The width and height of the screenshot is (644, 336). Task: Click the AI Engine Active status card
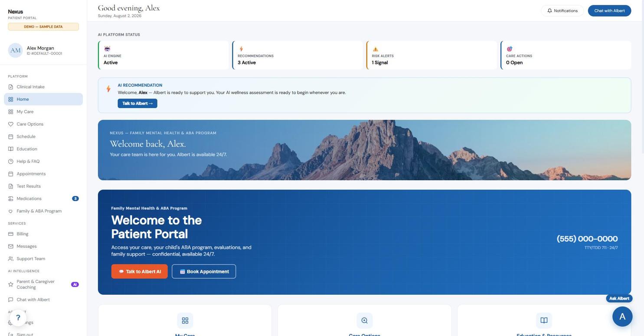[163, 55]
